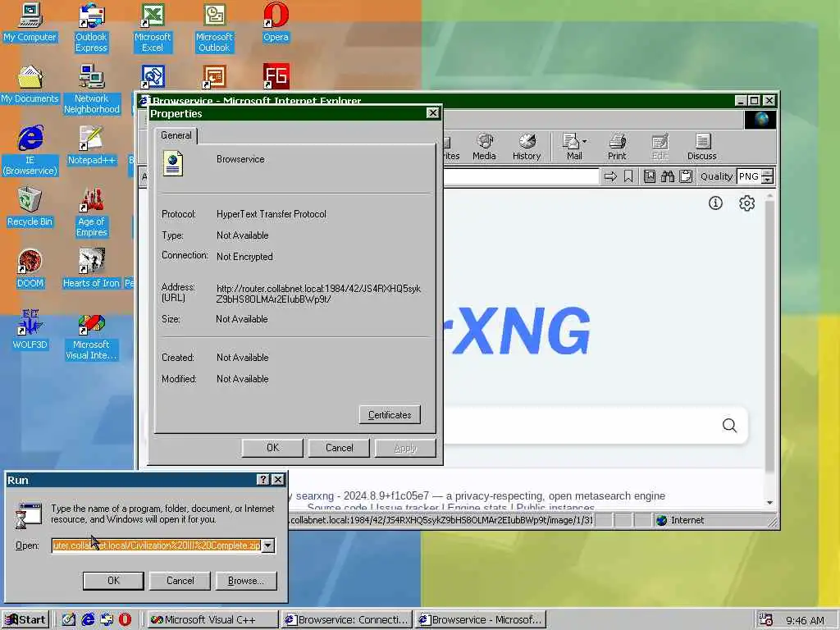Open the Start menu
The width and height of the screenshot is (840, 630).
pyautogui.click(x=25, y=619)
